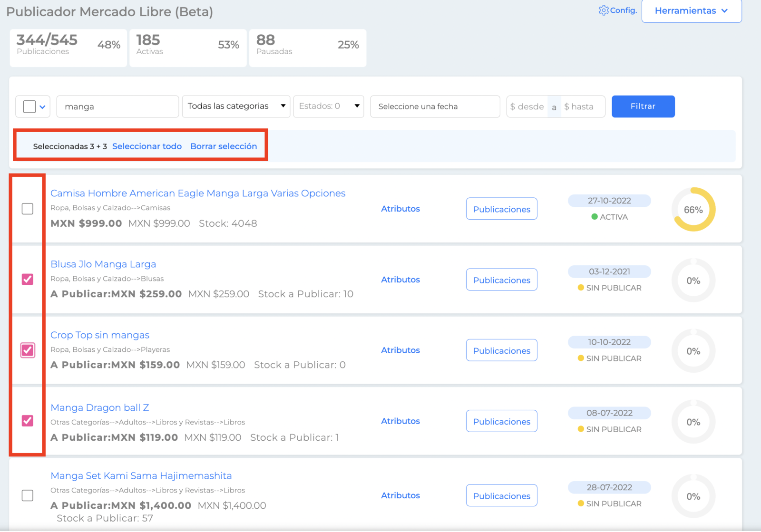
Task: Click the '88 Pausadas' stat card
Action: click(x=308, y=48)
